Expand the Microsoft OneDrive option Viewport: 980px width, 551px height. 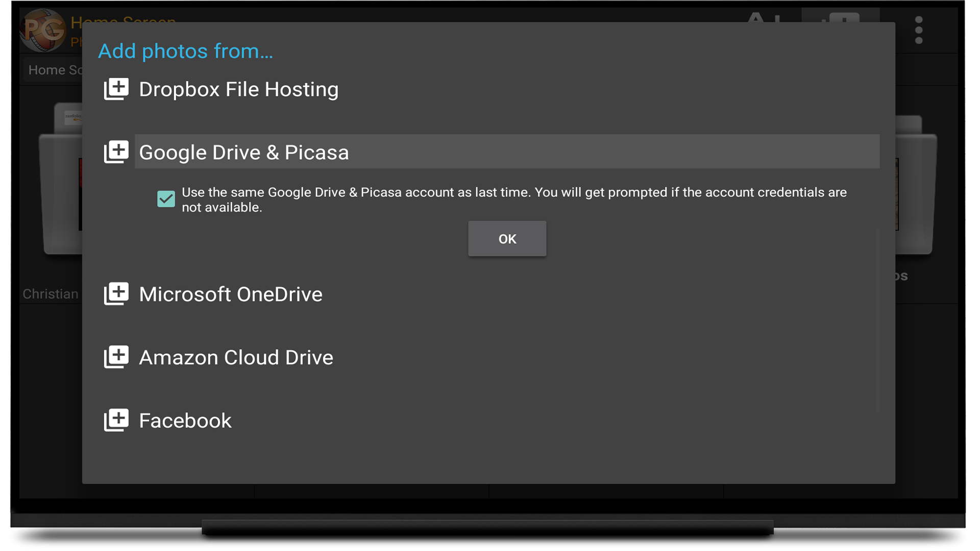(231, 294)
